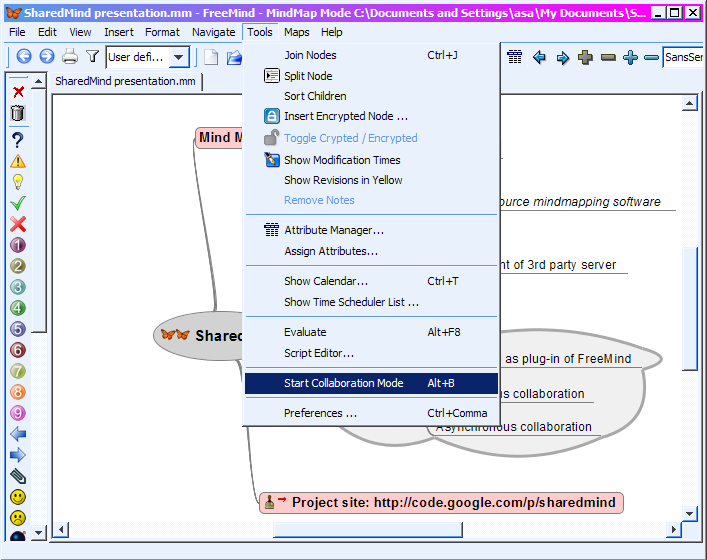Click the blue plus toolbar icon
Image resolution: width=707 pixels, height=560 pixels.
(630, 57)
